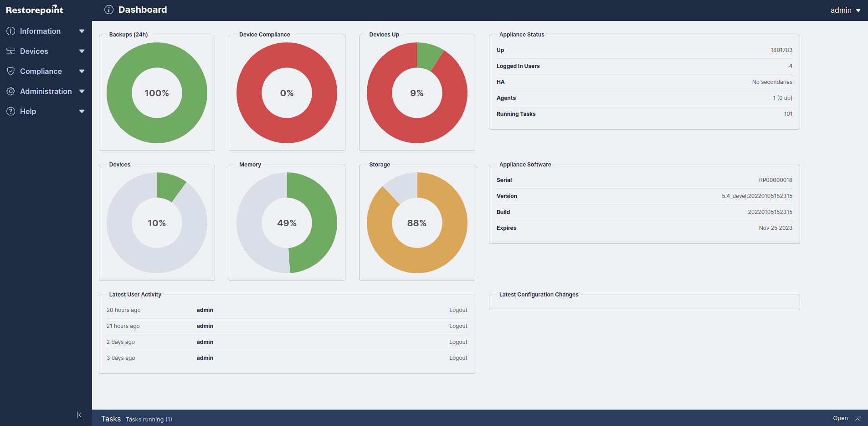Click the Information circle icon in sidebar
Viewport: 868px width, 426px height.
[x=10, y=31]
